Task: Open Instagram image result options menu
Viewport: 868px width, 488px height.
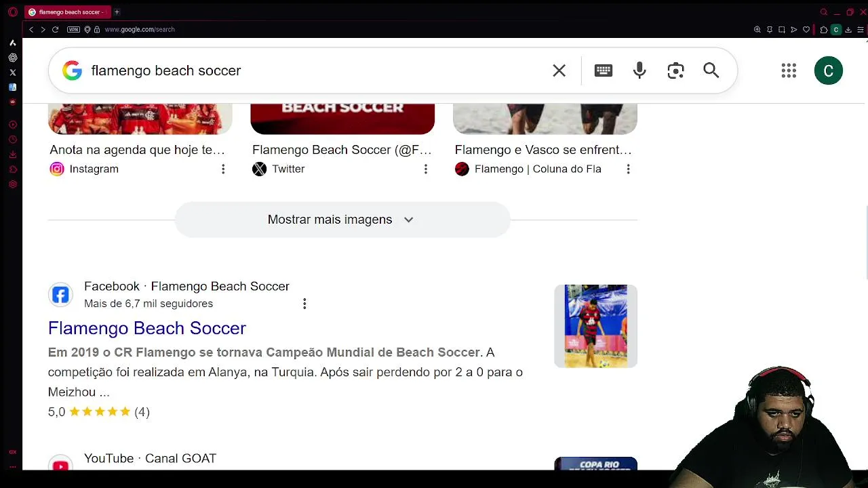Action: pyautogui.click(x=223, y=169)
